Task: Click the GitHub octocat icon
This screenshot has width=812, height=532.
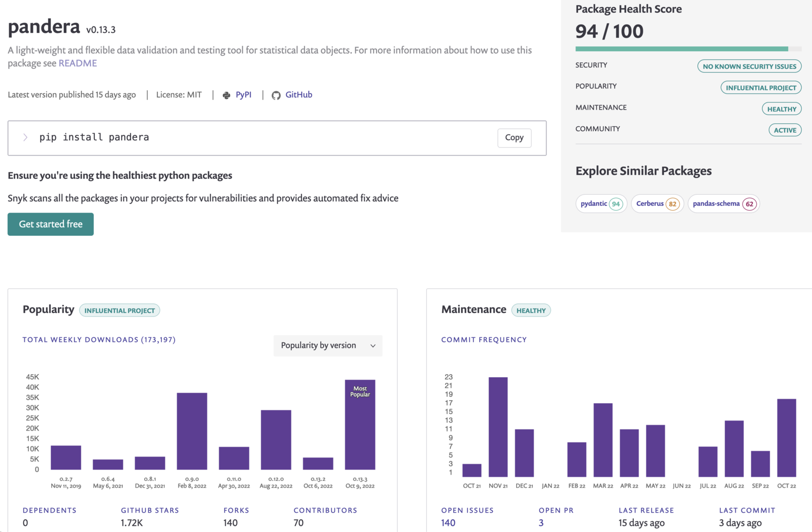Action: (x=276, y=95)
